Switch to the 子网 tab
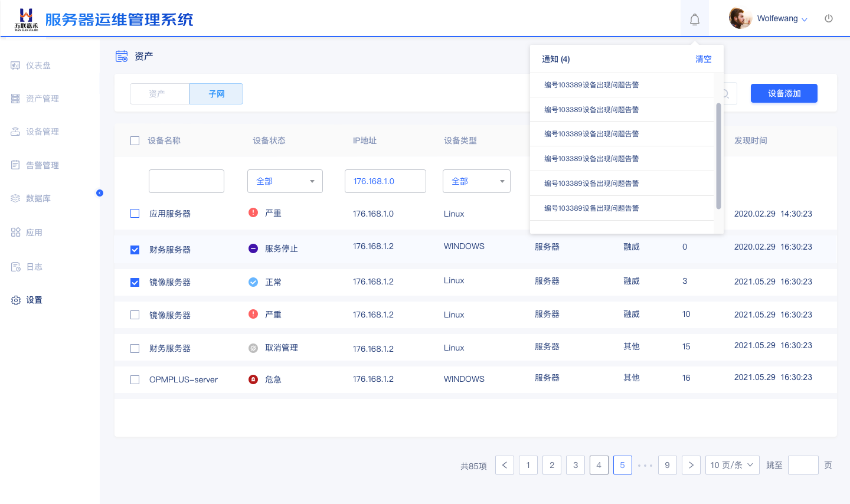Image resolution: width=850 pixels, height=504 pixels. click(x=216, y=94)
